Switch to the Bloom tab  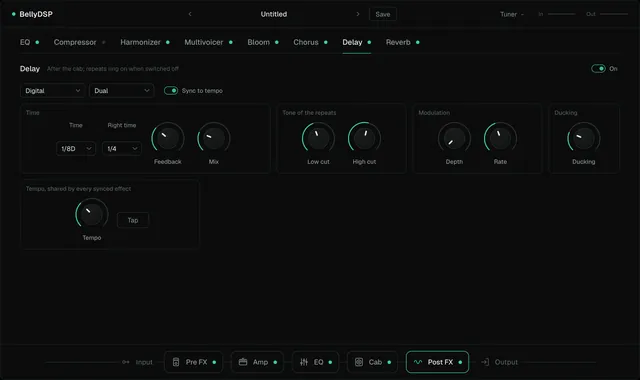pos(258,42)
